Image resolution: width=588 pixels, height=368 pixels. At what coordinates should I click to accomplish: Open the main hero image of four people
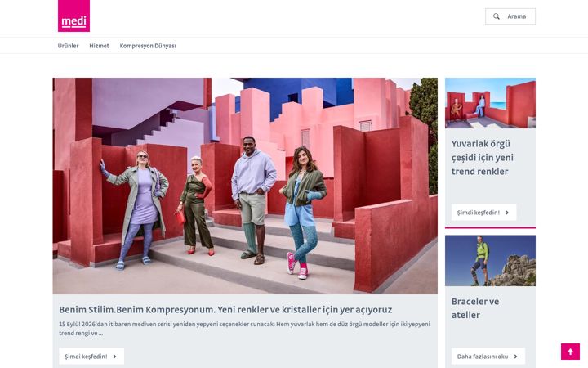[x=245, y=186]
